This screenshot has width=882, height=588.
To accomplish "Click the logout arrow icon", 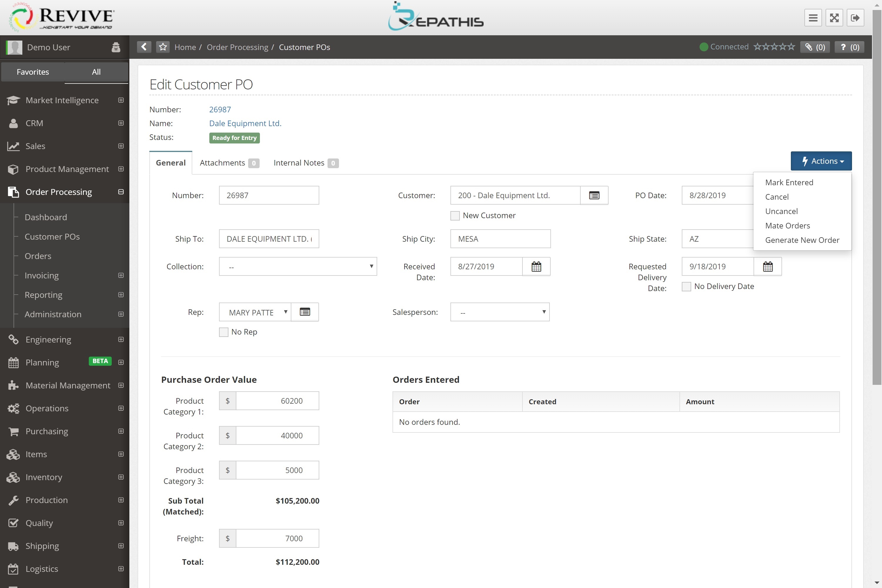I will (855, 18).
